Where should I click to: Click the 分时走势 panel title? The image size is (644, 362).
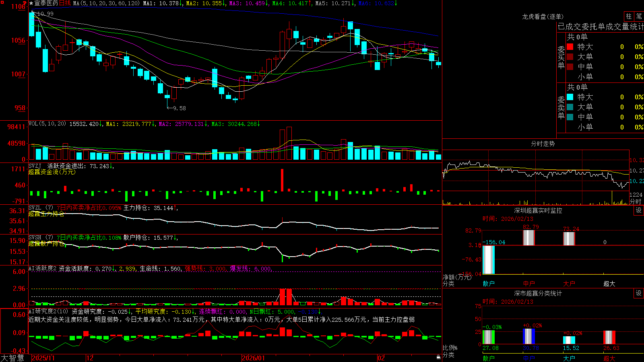[543, 144]
